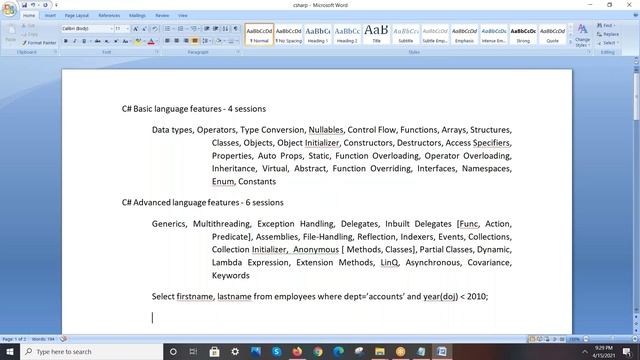Click Windows Start button
640x360 pixels.
pyautogui.click(x=10, y=351)
